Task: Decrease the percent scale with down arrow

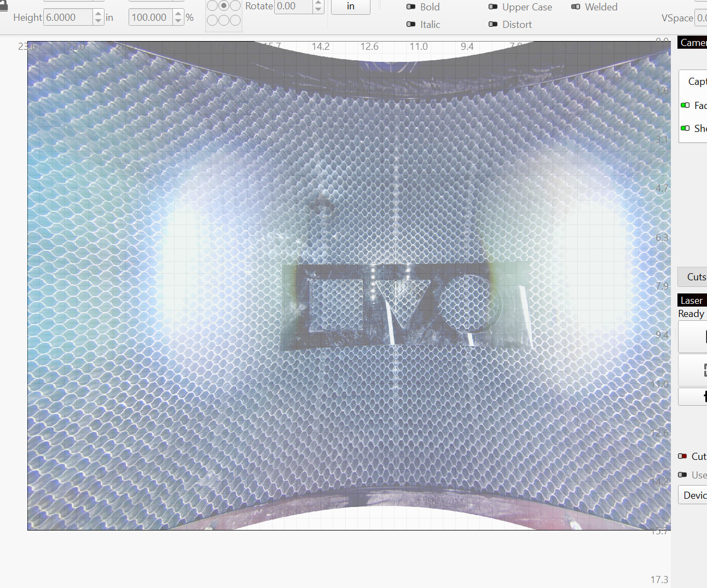Action: [178, 21]
